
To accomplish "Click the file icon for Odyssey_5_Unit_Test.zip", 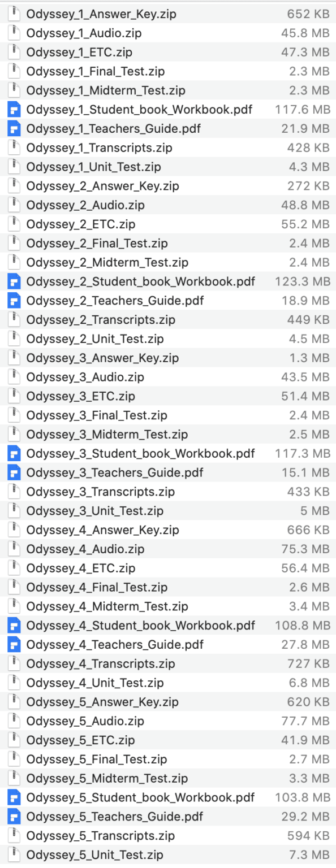I will point(14,855).
